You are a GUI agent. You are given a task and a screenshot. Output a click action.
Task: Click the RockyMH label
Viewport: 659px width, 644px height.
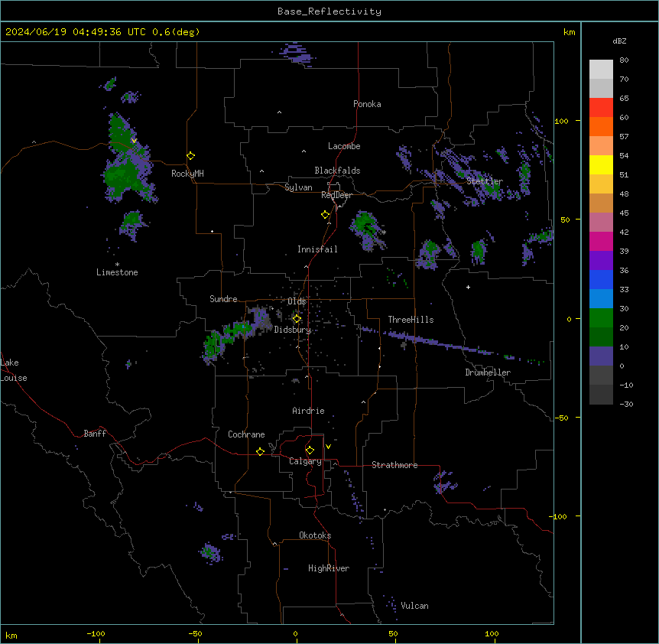click(187, 174)
